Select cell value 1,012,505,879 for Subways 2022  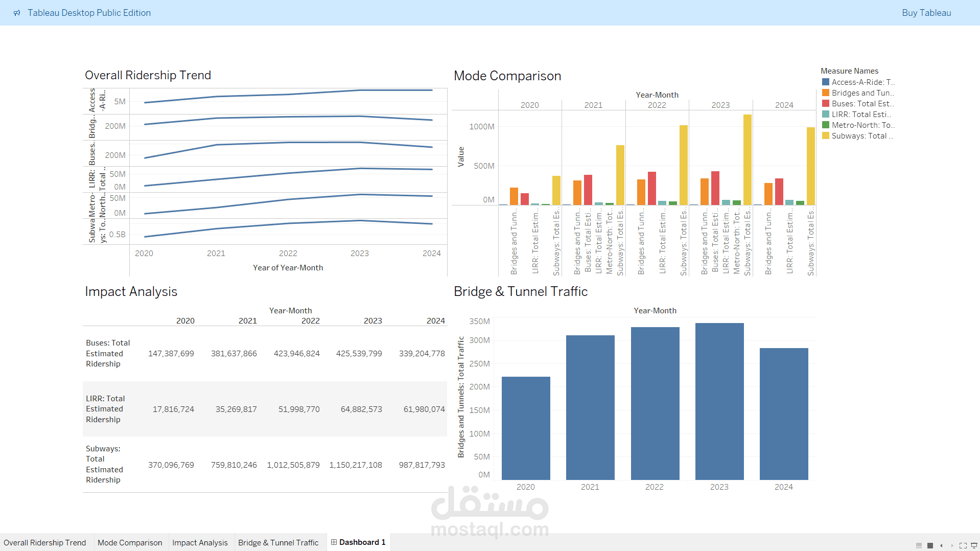pos(293,465)
